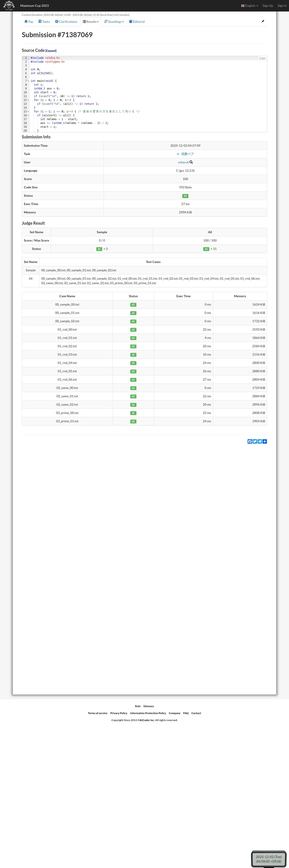Expand the source code view

coord(51,51)
